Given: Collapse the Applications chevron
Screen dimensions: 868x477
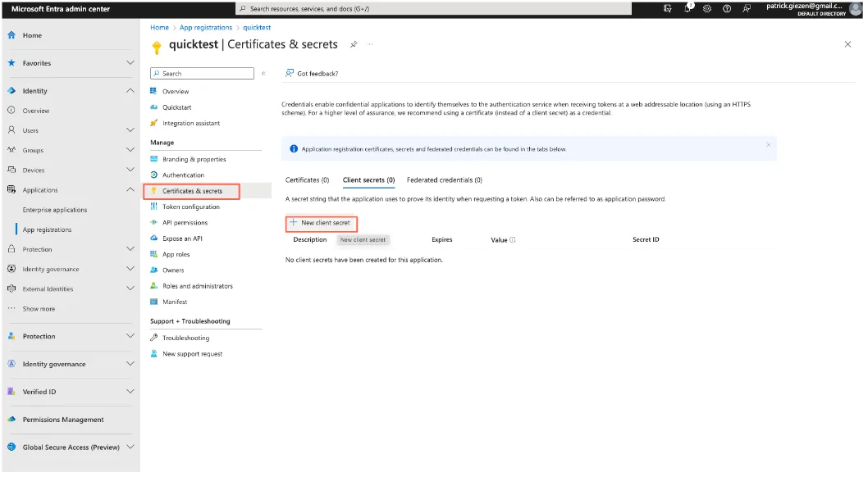Looking at the screenshot, I should (x=130, y=189).
